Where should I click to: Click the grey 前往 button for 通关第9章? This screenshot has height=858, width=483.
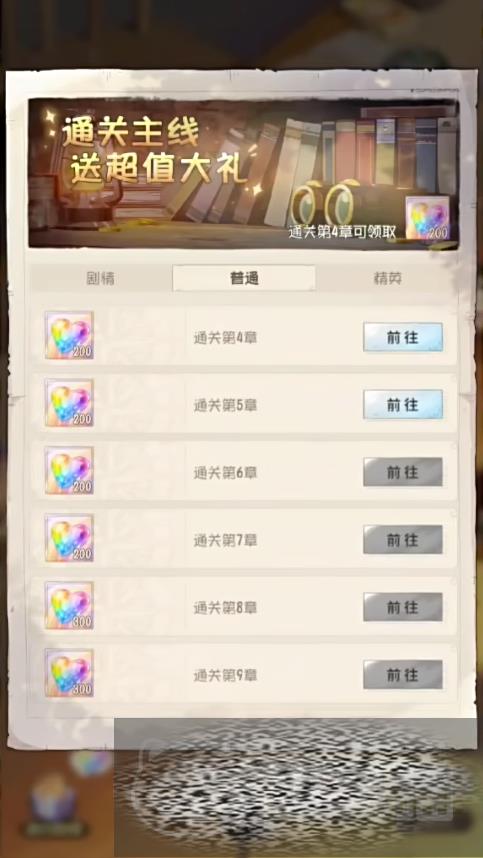pos(403,675)
